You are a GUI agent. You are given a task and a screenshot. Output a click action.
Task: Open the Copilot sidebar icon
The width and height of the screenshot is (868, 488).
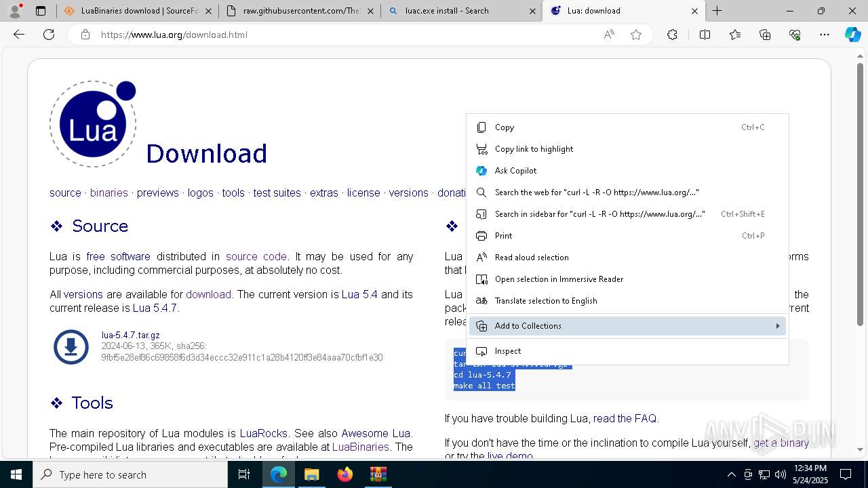point(852,35)
